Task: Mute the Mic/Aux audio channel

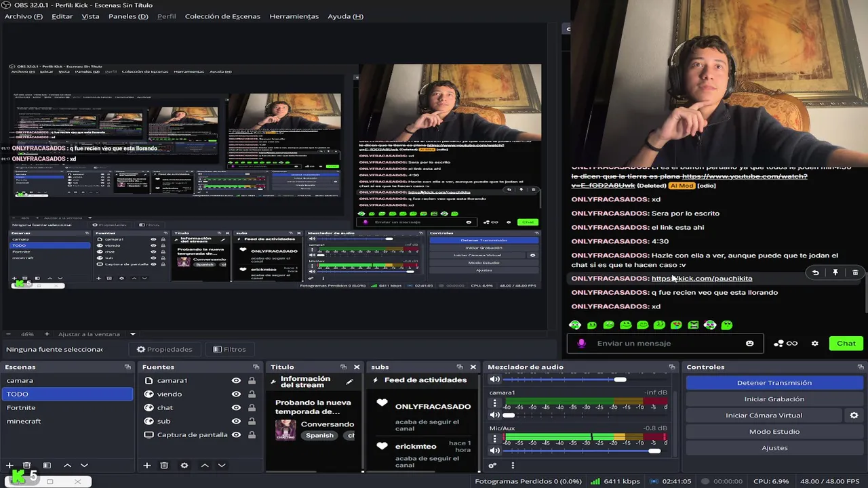Action: (494, 451)
